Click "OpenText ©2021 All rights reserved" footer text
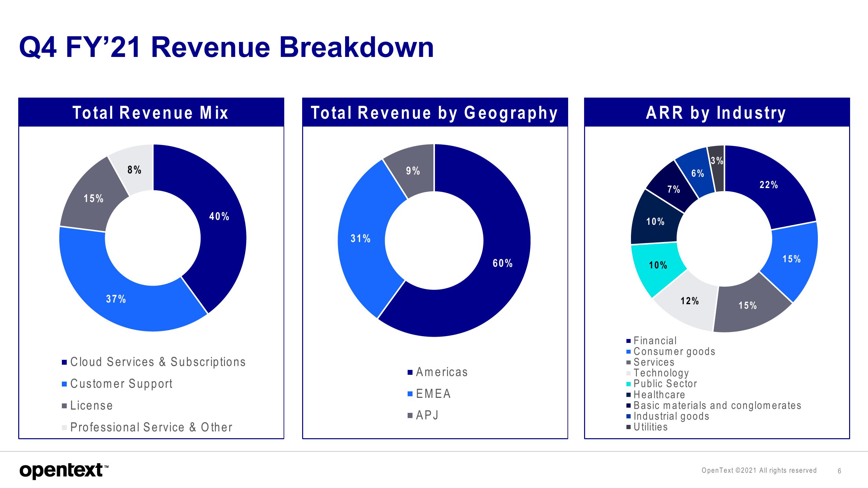The width and height of the screenshot is (868, 488). [759, 470]
